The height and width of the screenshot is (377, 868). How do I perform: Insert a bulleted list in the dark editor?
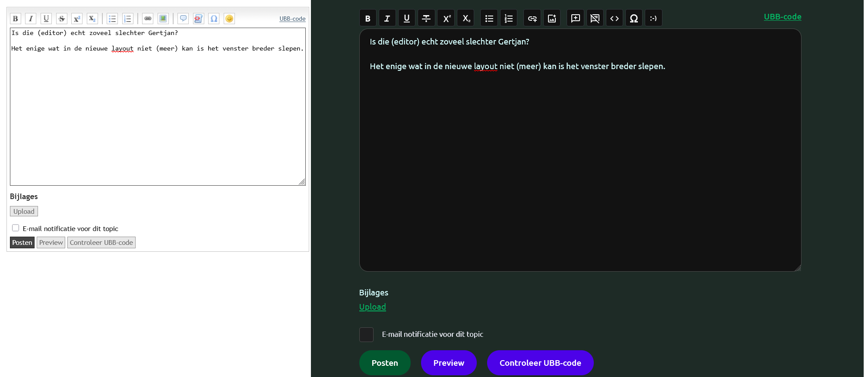tap(489, 18)
